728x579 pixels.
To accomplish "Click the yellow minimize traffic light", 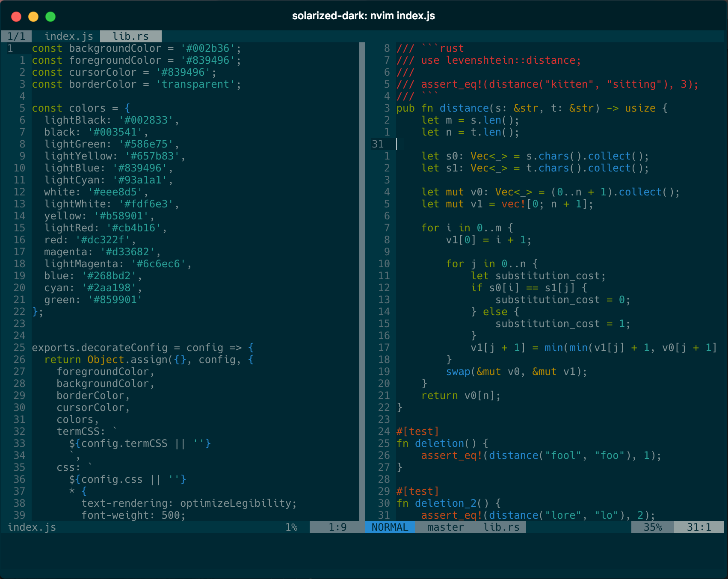I will (33, 17).
